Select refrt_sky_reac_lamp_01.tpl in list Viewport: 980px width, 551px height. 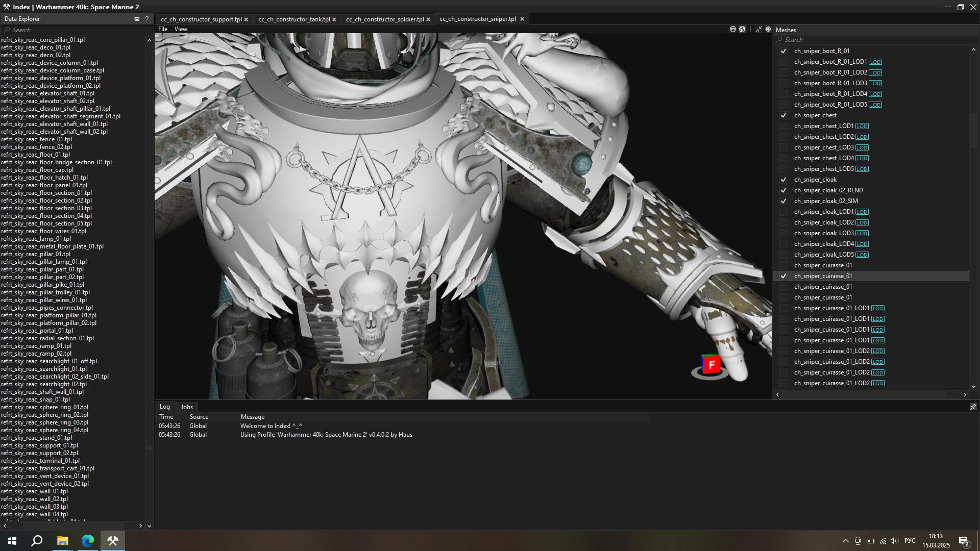tap(36, 239)
